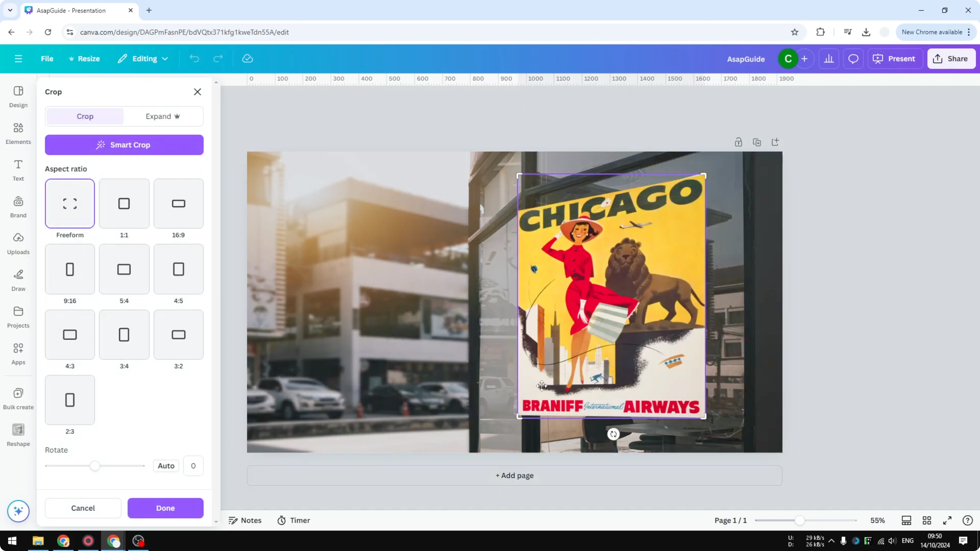
Task: Select the Draw tool in sidebar
Action: 18,280
